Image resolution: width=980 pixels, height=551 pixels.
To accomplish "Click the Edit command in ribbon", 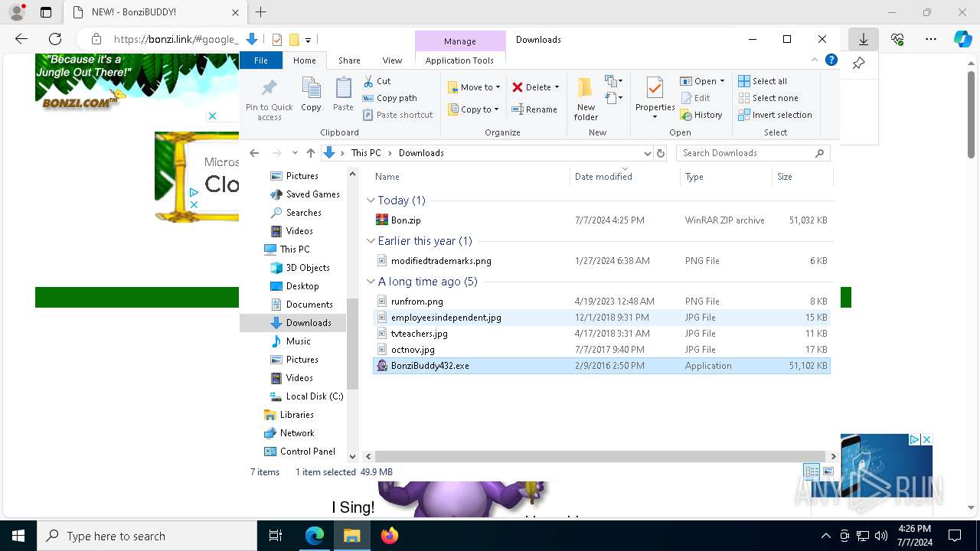I will pos(695,98).
